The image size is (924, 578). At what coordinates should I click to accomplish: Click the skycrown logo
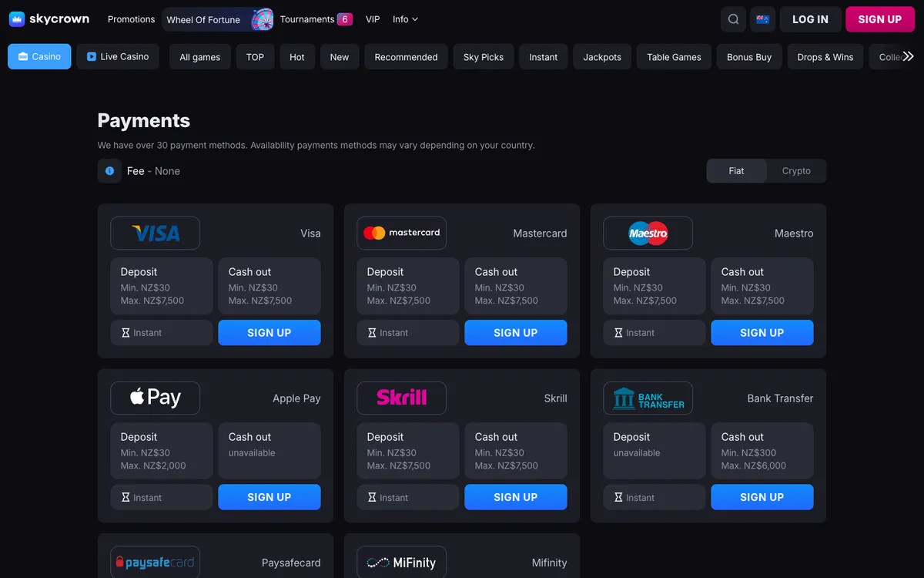click(x=49, y=19)
